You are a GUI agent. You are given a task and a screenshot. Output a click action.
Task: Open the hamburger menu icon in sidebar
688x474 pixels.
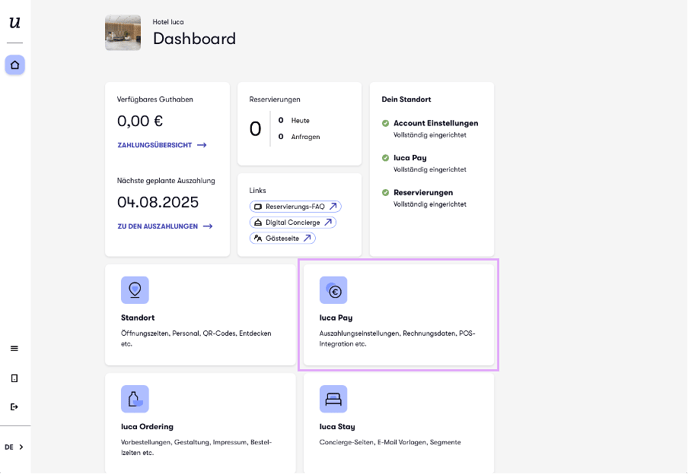pos(14,348)
